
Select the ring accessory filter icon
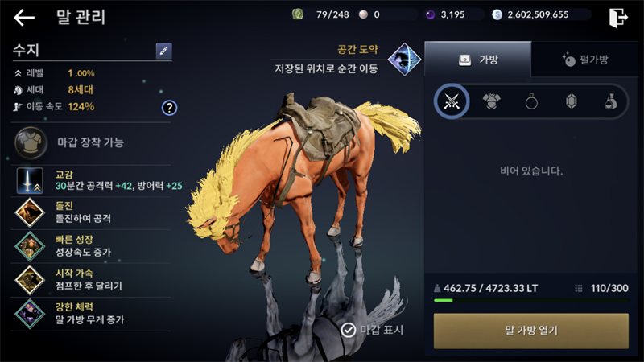[531, 101]
